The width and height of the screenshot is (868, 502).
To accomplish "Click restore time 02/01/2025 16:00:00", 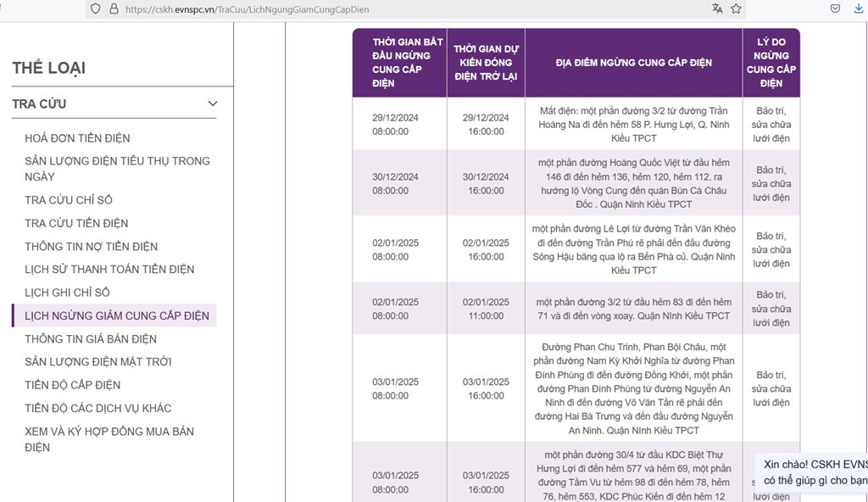I will (486, 250).
